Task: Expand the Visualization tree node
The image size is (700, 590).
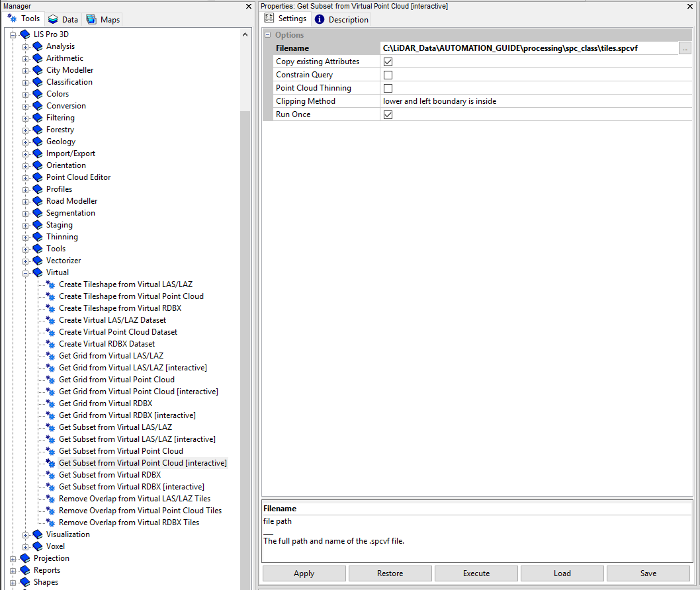Action: click(x=26, y=534)
